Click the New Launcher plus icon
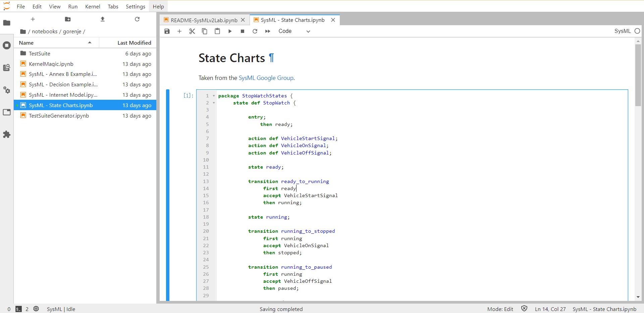This screenshot has height=313, width=644. pos(33,19)
